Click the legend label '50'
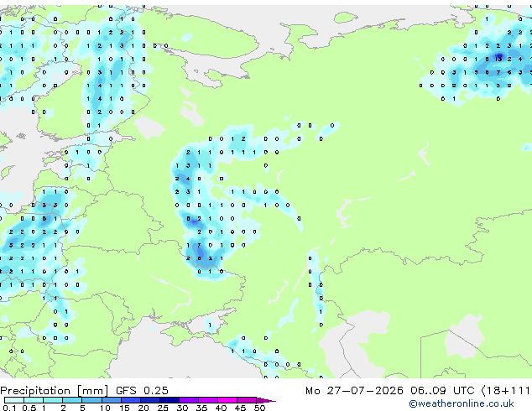This screenshot has width=532, height=411. (x=259, y=408)
